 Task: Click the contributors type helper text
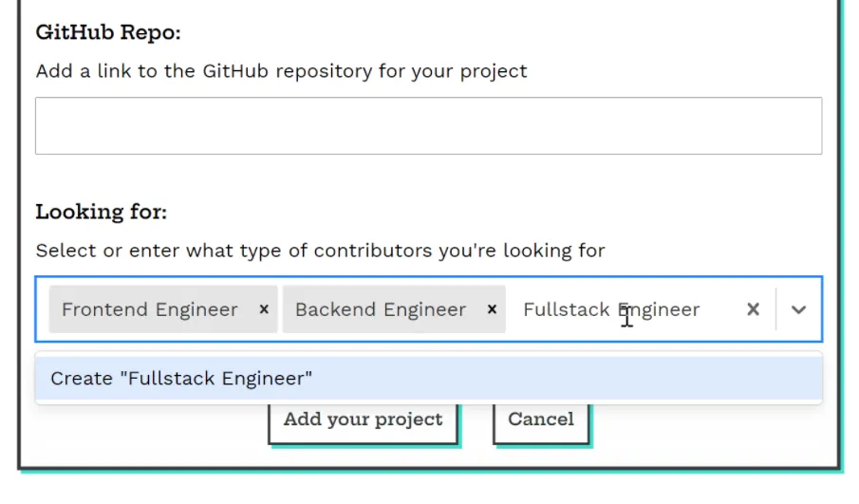tap(320, 251)
